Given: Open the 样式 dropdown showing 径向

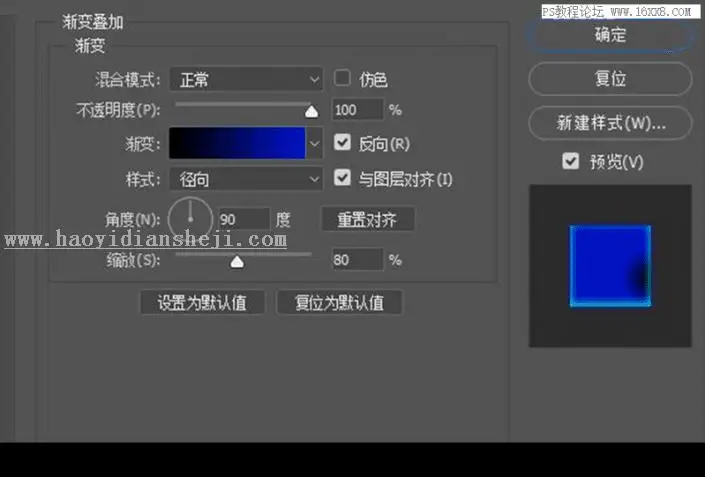Looking at the screenshot, I should click(246, 179).
